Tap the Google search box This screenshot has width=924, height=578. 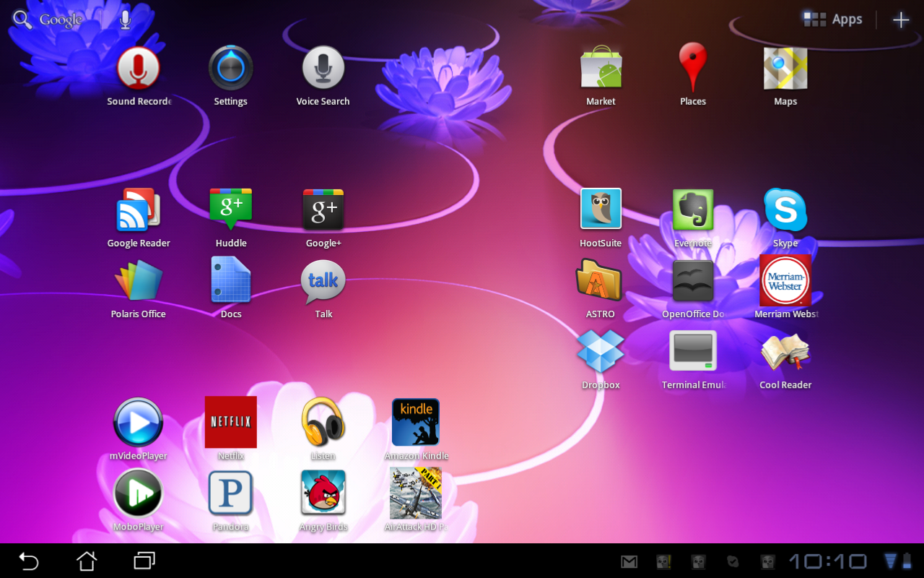click(48, 20)
